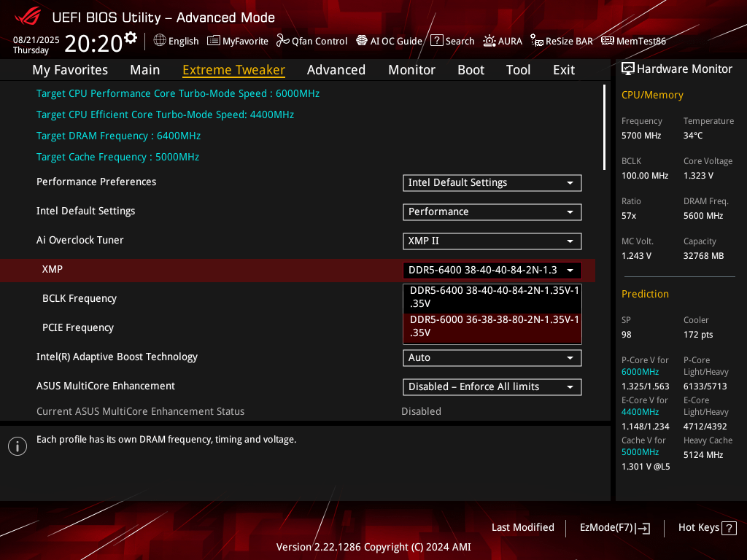The height and width of the screenshot is (560, 747).
Task: Launch MemTest86 memory icon
Action: pos(608,41)
